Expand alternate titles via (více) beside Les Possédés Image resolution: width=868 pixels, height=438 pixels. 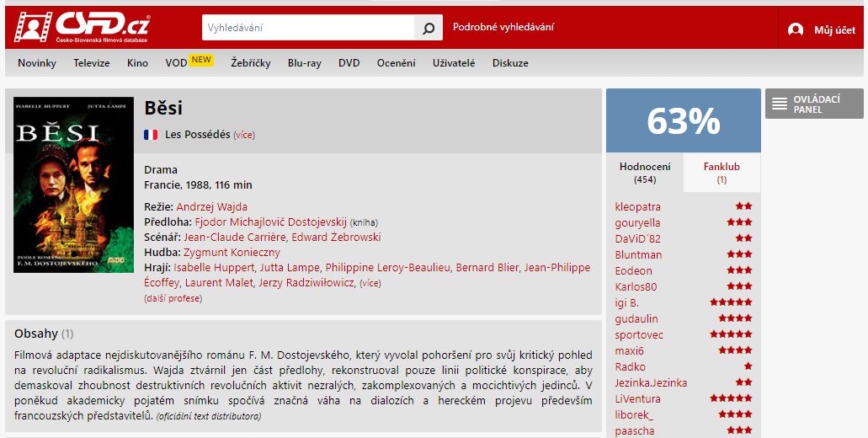(244, 135)
